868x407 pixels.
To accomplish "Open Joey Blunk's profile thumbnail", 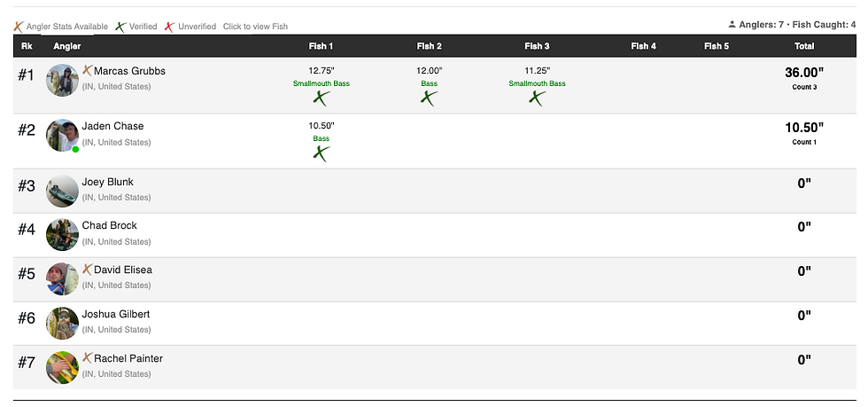I will (62, 191).
